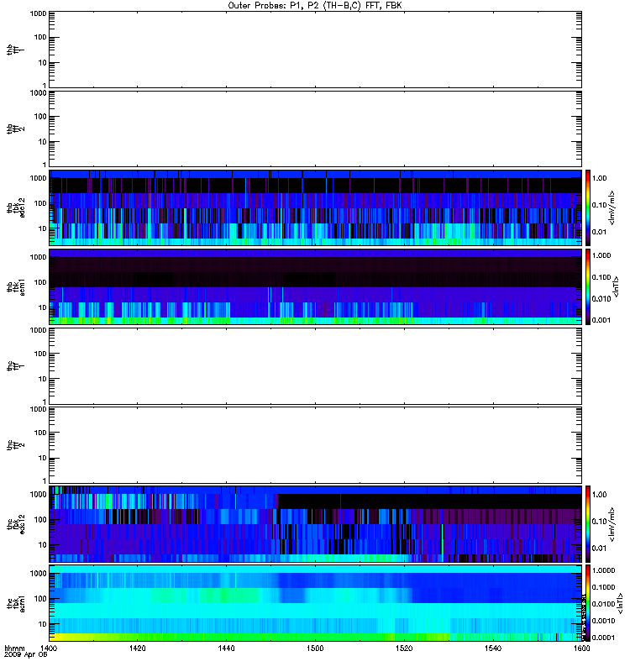Select the thb fbk scm1 spectrogram panel
Image resolution: width=630 pixels, height=672 pixels.
pos(316,286)
